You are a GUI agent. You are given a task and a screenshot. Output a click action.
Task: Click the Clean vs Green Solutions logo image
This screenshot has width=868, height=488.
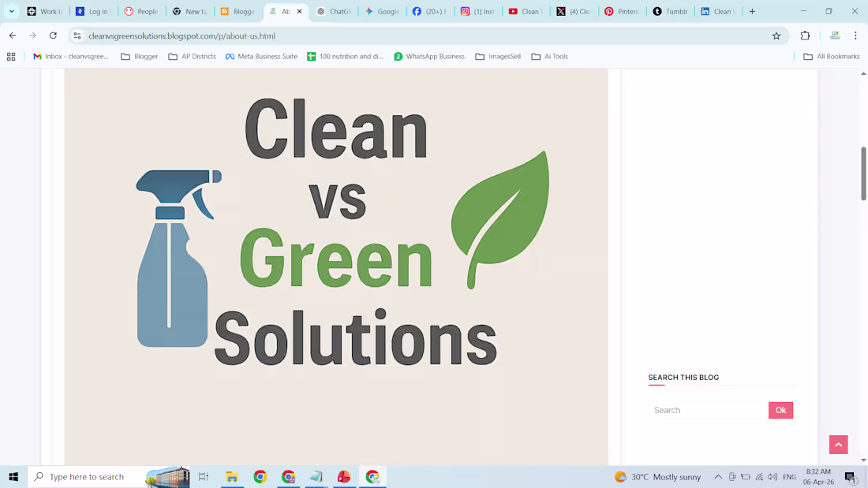[336, 266]
